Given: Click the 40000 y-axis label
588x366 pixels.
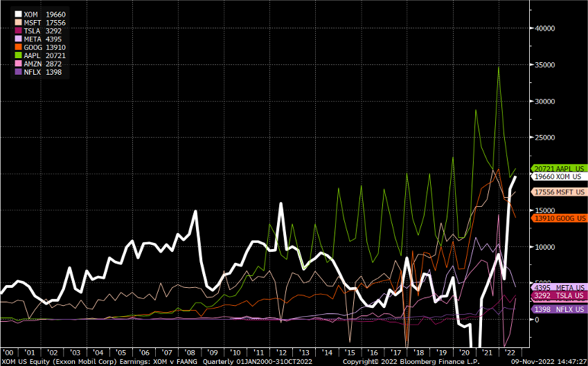Looking at the screenshot, I should pyautogui.click(x=545, y=28).
